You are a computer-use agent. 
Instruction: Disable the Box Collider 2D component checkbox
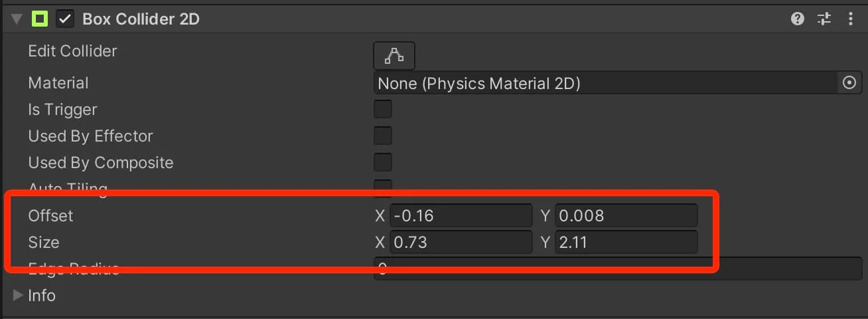coord(65,19)
